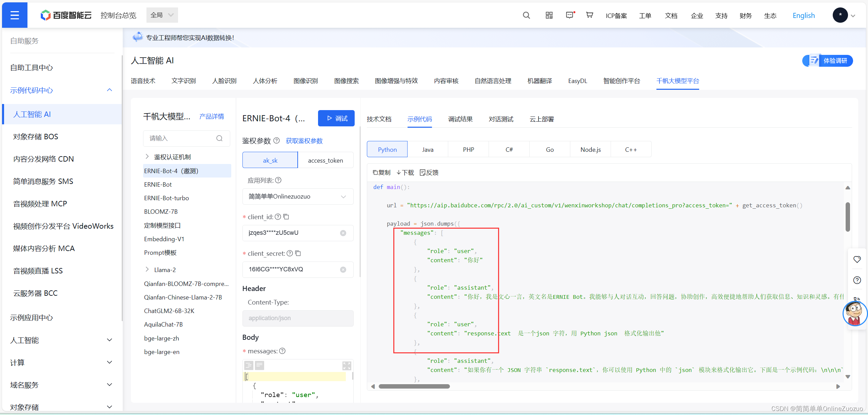Expand the 域名服务 sidebar group
Image resolution: width=868 pixels, height=415 pixels.
click(x=109, y=385)
